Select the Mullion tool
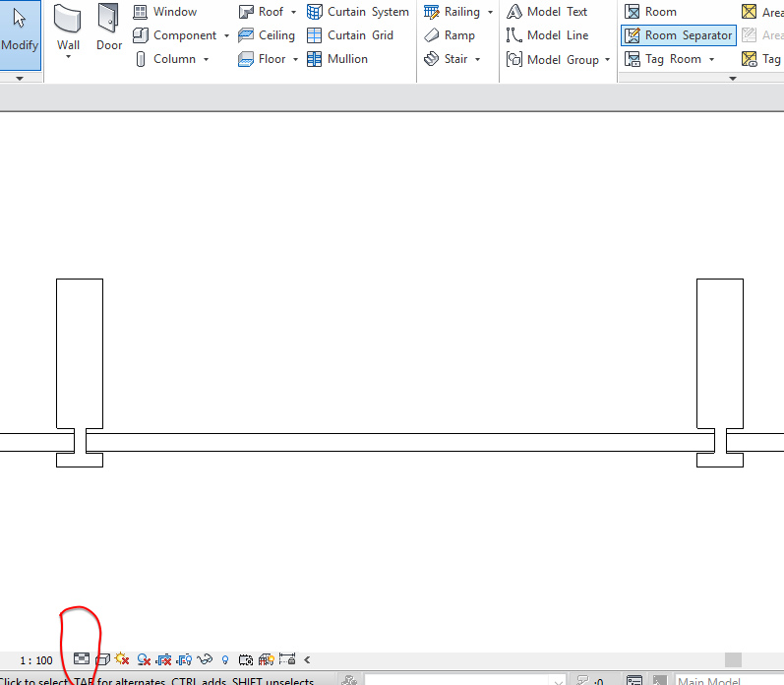 [x=337, y=59]
